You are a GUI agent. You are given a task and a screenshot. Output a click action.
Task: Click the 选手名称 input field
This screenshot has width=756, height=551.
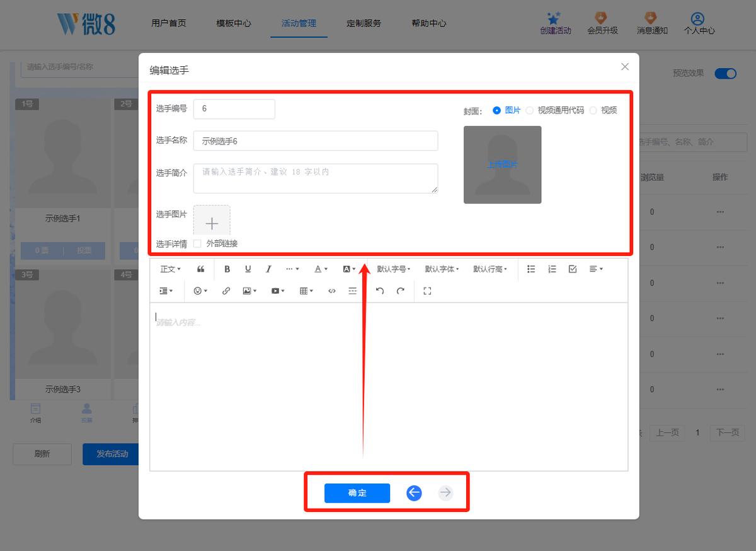pos(316,141)
